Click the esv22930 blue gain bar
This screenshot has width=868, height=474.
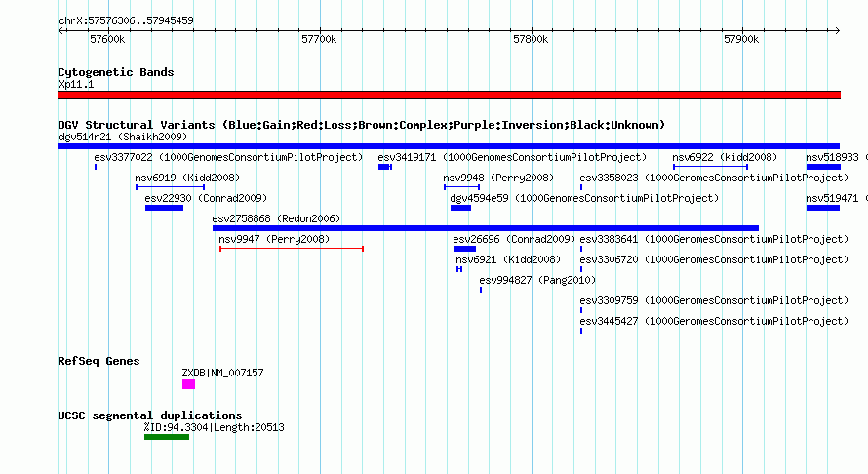(x=165, y=208)
